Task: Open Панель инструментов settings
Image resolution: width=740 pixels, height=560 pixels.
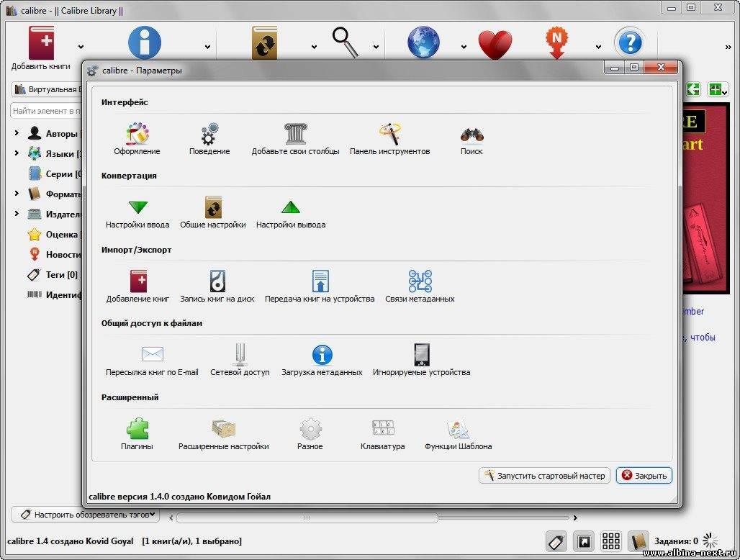Action: click(390, 139)
